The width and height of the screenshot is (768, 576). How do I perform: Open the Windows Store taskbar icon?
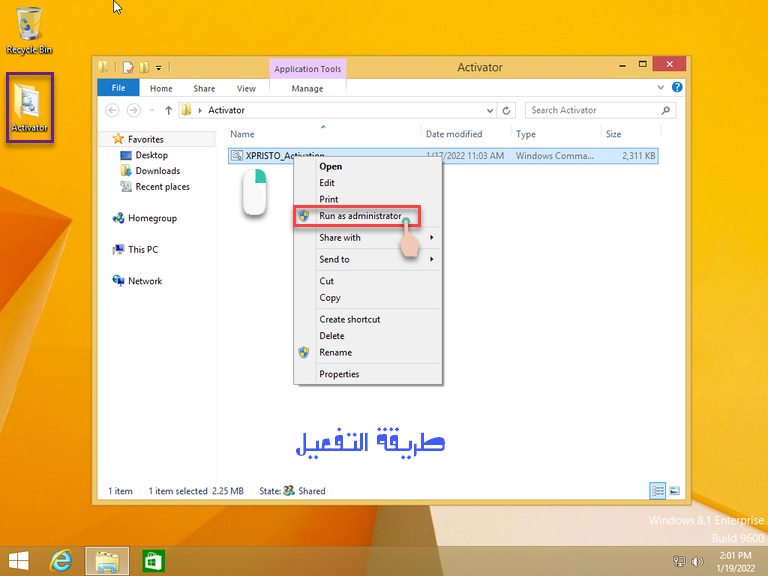(153, 561)
